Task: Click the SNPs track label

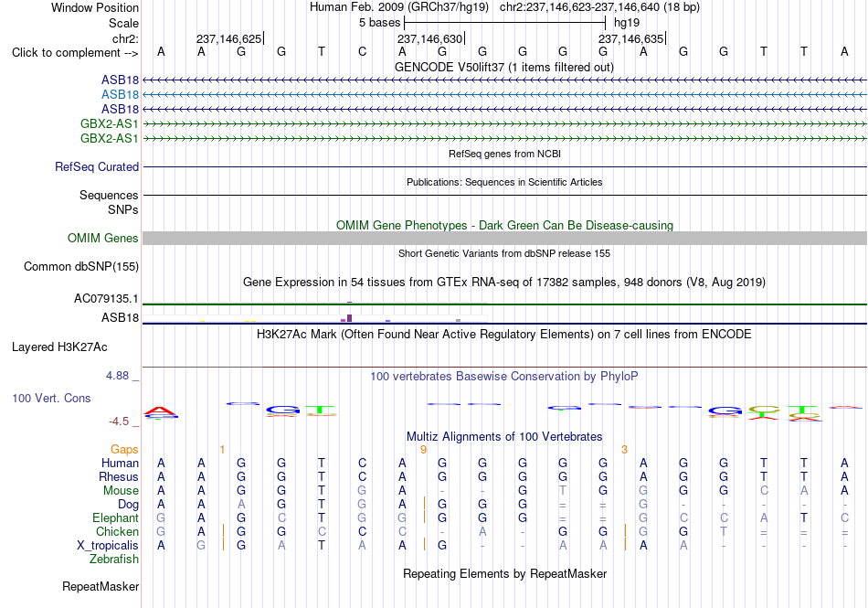Action: click(123, 210)
